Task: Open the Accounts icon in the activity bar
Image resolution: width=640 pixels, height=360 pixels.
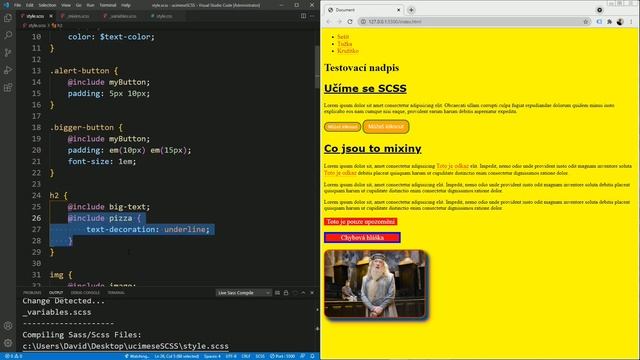Action: [8, 326]
